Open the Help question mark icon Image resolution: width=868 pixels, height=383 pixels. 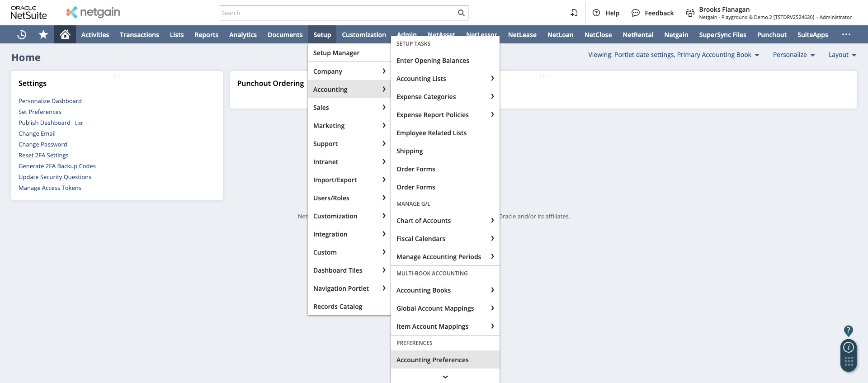(x=596, y=13)
